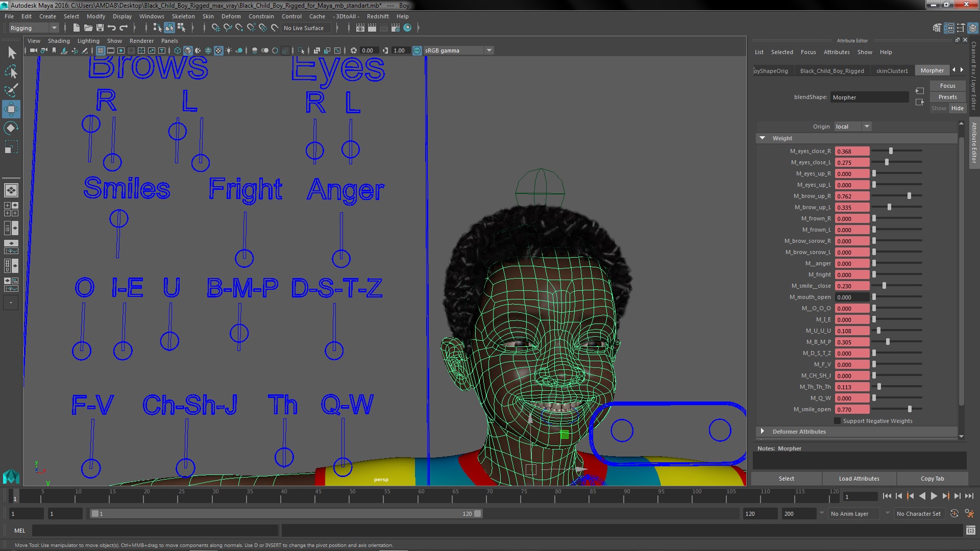Enable snap to grids magnet icon
980x551 pixels.
[216, 28]
